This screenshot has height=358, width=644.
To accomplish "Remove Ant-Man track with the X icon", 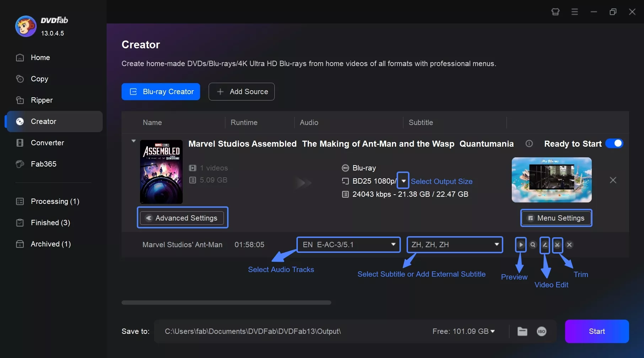I will coord(570,245).
